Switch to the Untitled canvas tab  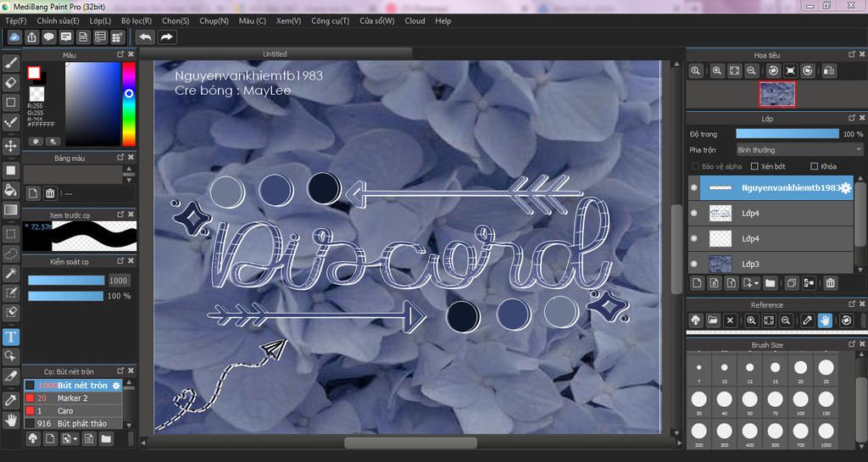click(275, 53)
